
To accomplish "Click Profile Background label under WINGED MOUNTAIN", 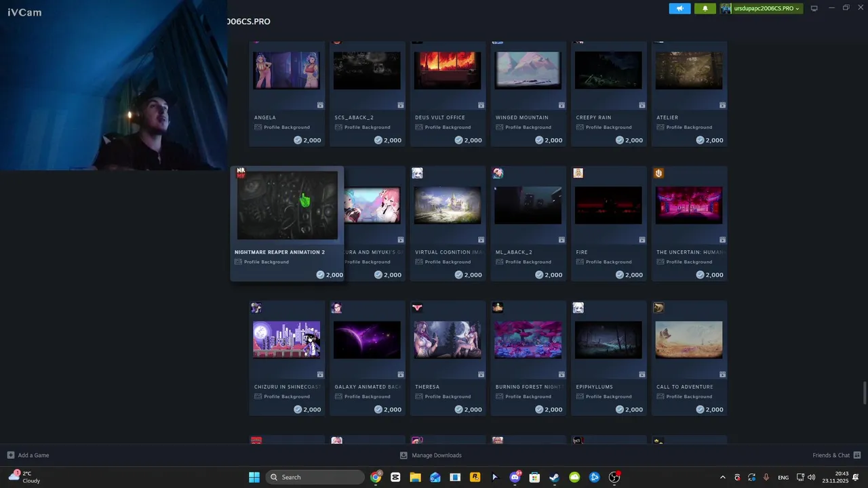I will tap(528, 127).
